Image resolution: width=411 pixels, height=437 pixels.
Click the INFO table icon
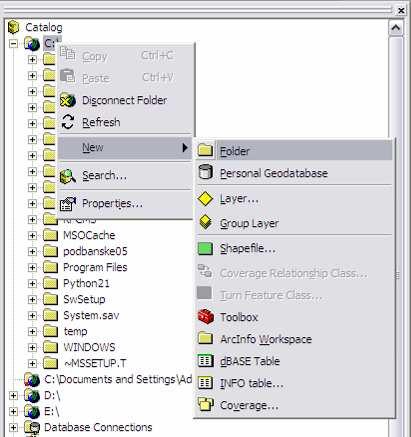coord(205,383)
